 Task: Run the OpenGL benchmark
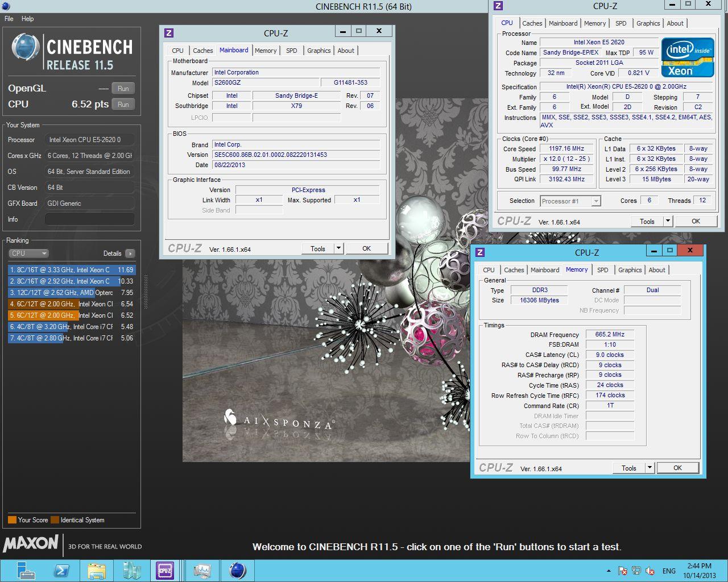(x=123, y=89)
